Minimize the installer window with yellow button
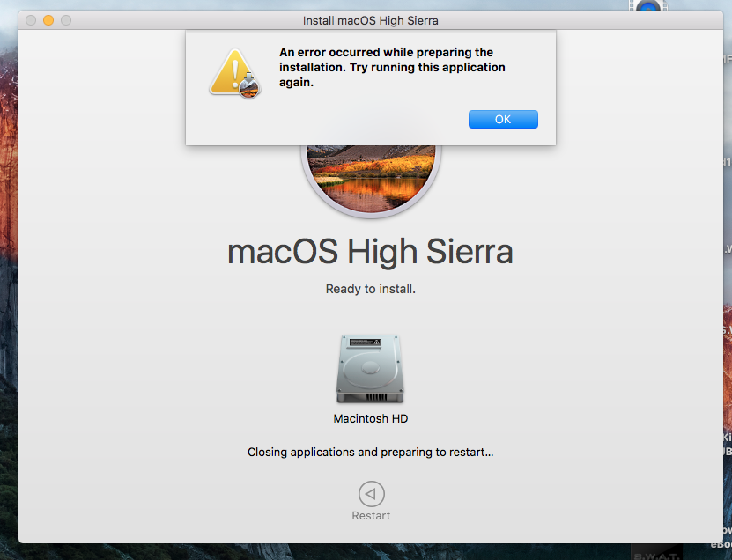 (48, 20)
